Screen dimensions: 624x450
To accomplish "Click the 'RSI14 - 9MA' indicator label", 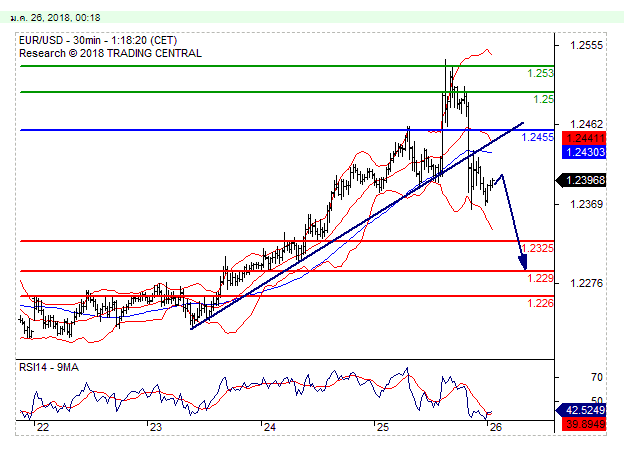I will 49,367.
